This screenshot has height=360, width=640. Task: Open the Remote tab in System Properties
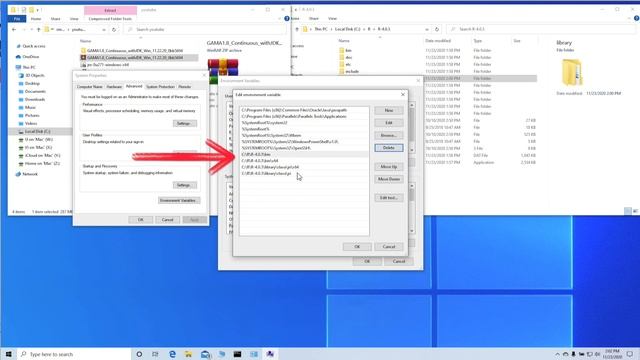click(184, 87)
